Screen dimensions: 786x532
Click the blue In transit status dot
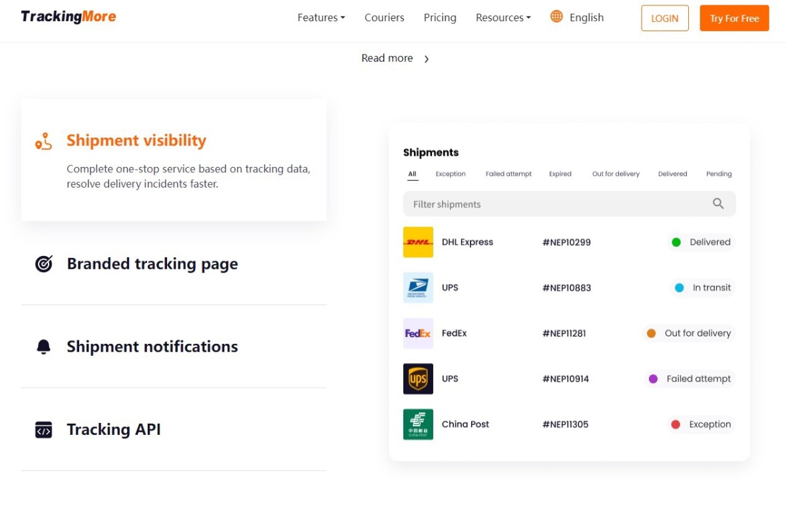tap(680, 288)
